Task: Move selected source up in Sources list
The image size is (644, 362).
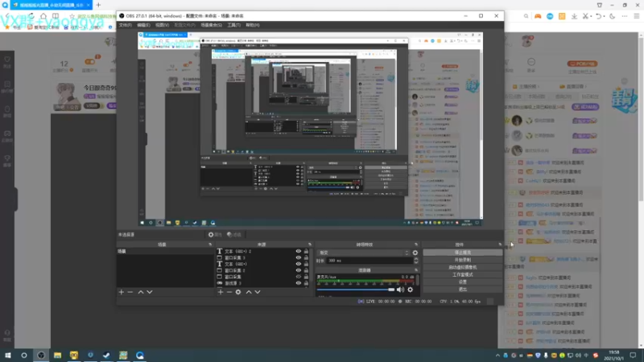Action: point(249,292)
